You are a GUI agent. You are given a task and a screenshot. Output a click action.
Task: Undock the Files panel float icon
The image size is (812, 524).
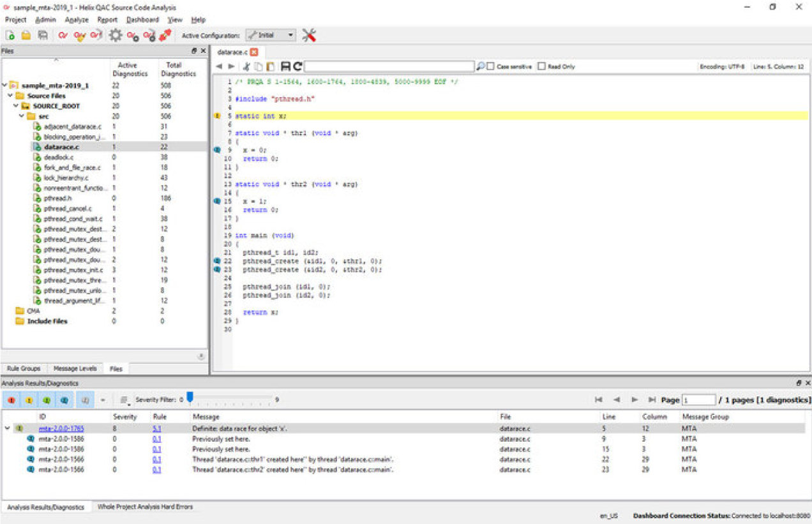(194, 51)
